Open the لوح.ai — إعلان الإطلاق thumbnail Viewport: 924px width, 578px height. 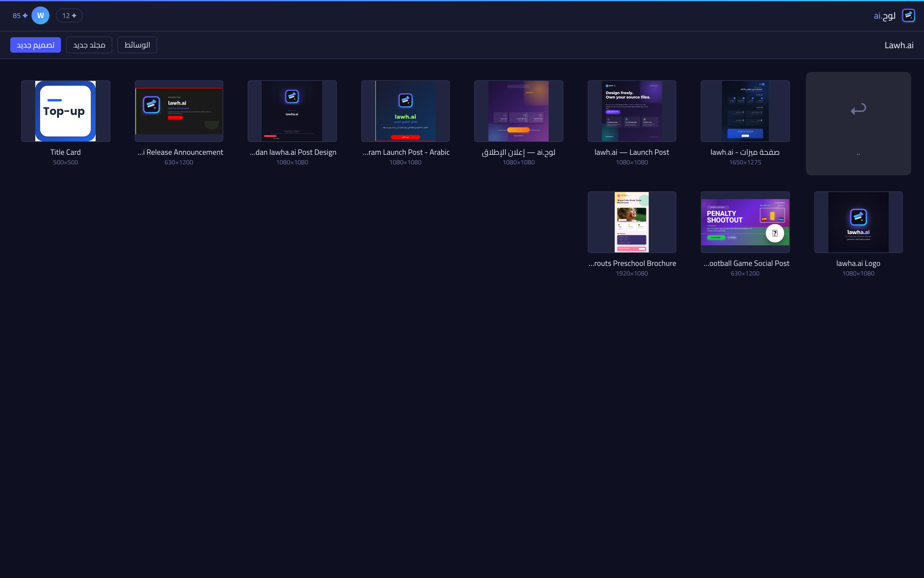pyautogui.click(x=518, y=111)
